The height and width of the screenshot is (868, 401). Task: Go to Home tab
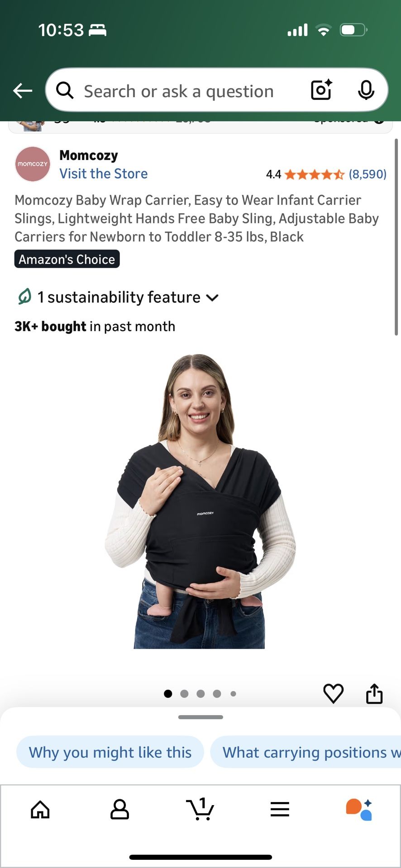click(x=40, y=809)
